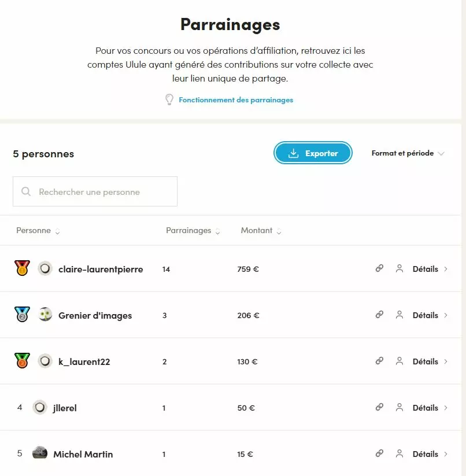Click the gold medal icon for first place

tap(22, 268)
